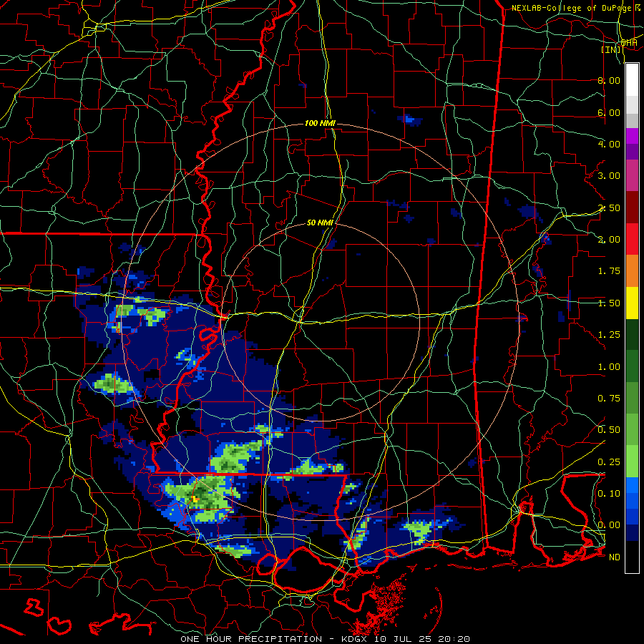The width and height of the screenshot is (644, 644).
Task: Select the white swatch at the top of the legend
Action: [632, 80]
